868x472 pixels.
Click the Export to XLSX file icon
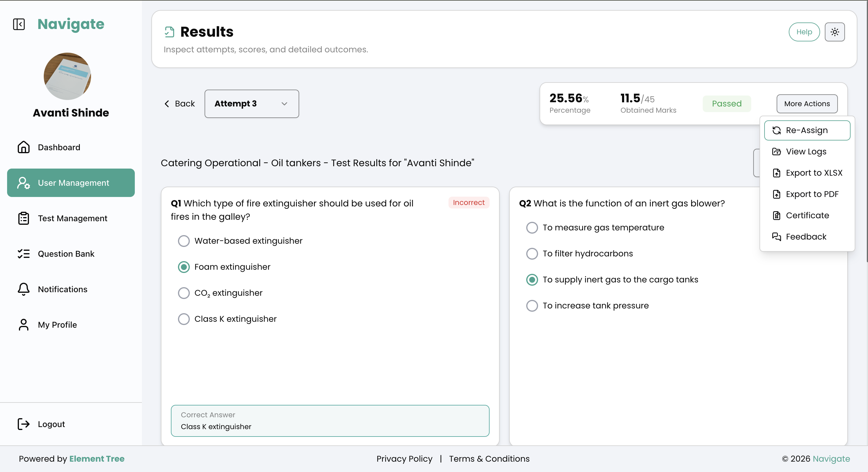(776, 173)
